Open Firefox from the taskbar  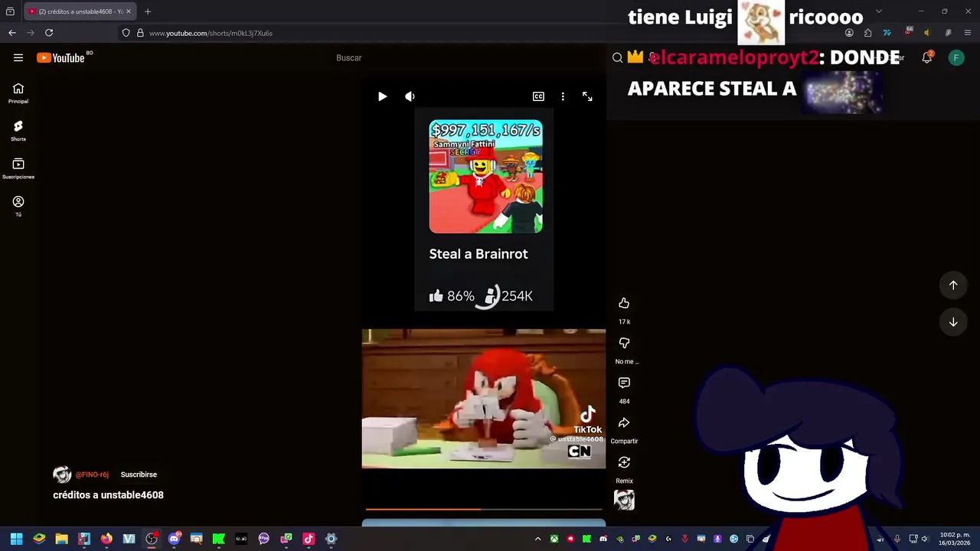tap(106, 539)
